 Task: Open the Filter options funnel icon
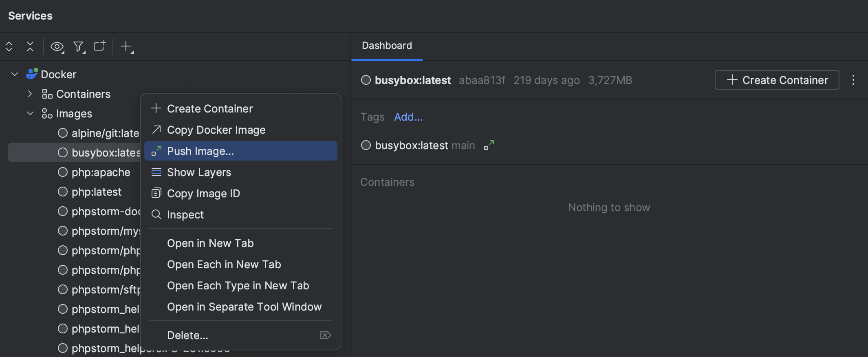click(79, 47)
